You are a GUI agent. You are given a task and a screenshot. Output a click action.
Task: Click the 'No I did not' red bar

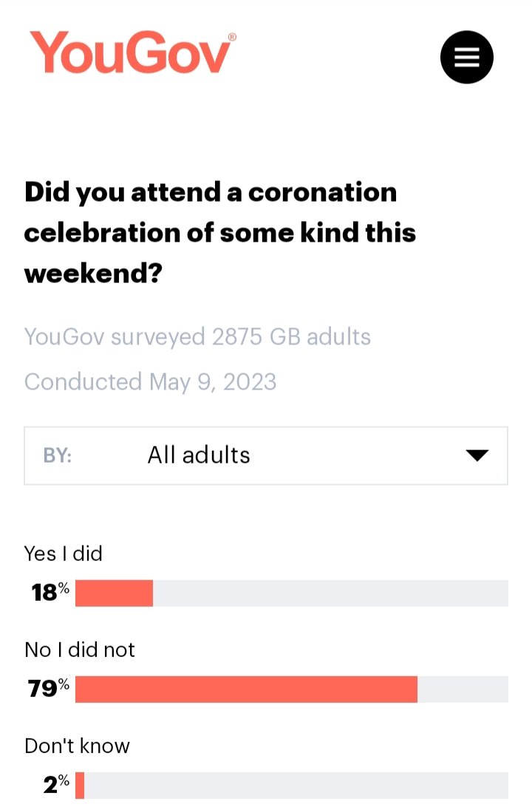pos(246,689)
